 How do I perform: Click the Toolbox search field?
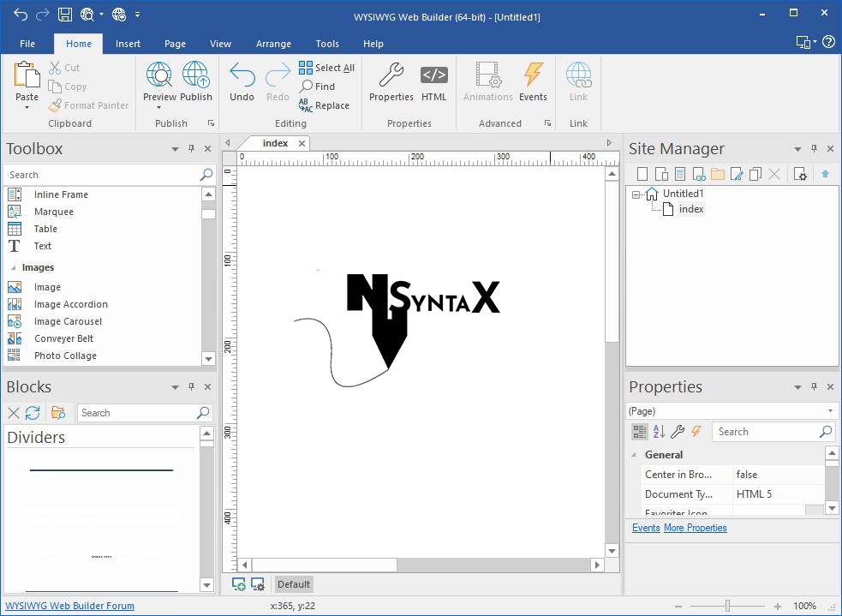tap(102, 175)
